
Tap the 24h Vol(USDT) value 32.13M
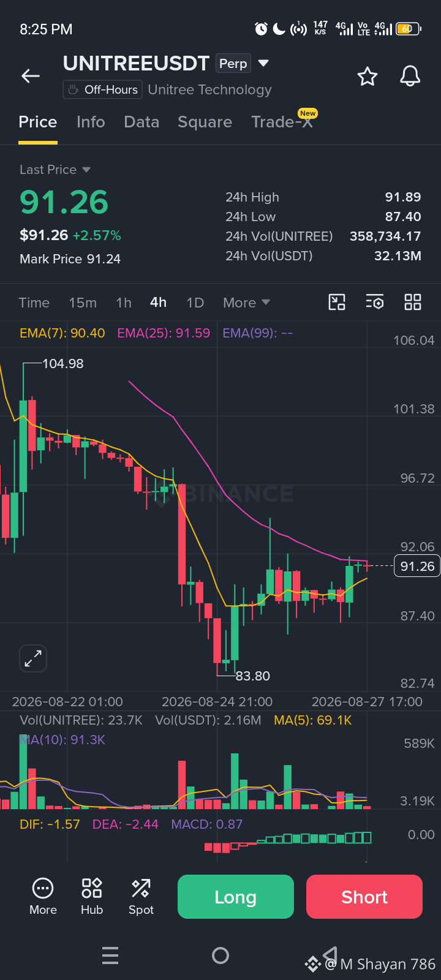[x=398, y=256]
